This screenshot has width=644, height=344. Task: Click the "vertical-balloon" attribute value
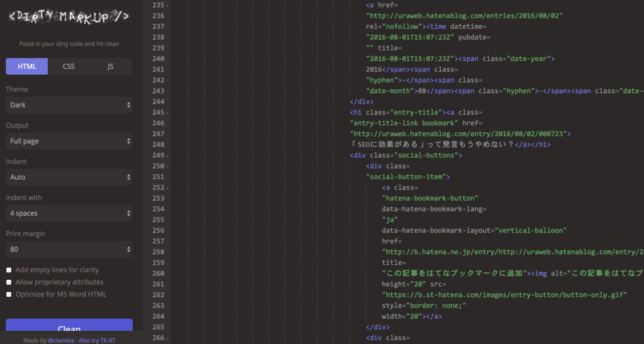coord(531,230)
